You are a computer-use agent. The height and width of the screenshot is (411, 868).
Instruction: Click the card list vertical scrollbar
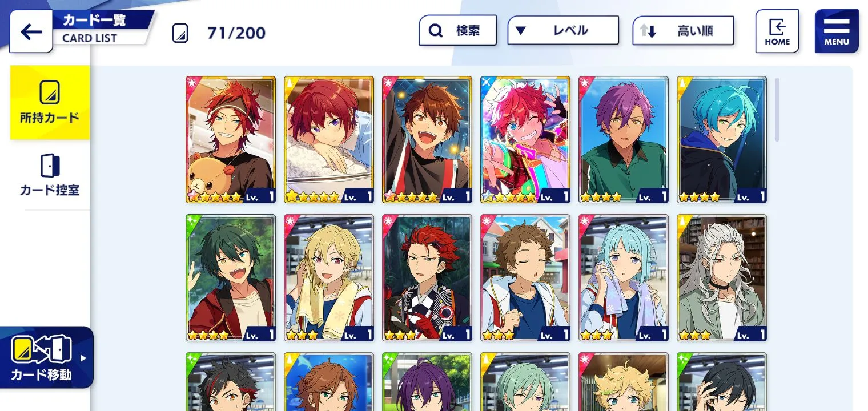coord(777,110)
